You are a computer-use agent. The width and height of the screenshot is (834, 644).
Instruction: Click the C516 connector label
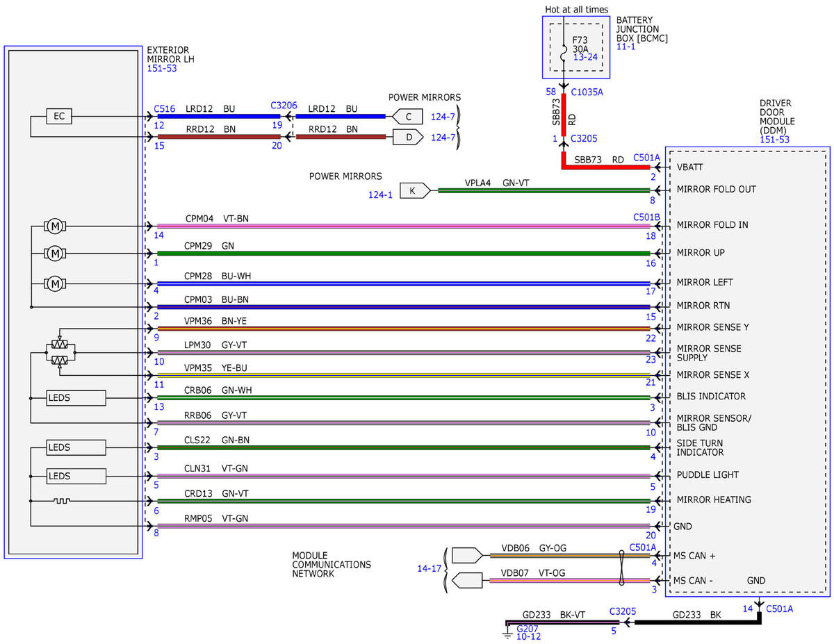tap(165, 108)
